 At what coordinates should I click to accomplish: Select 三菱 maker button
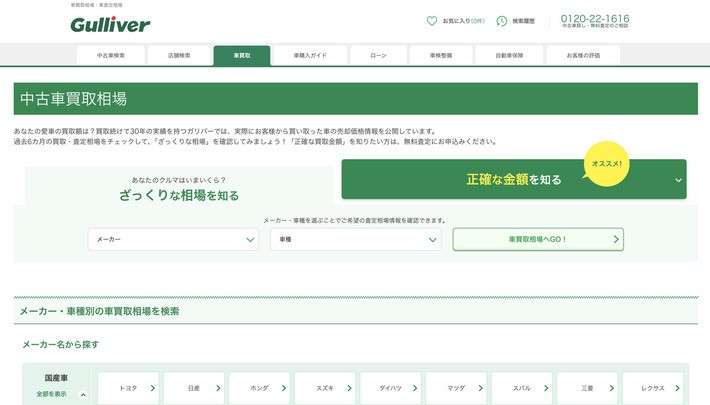(x=588, y=388)
